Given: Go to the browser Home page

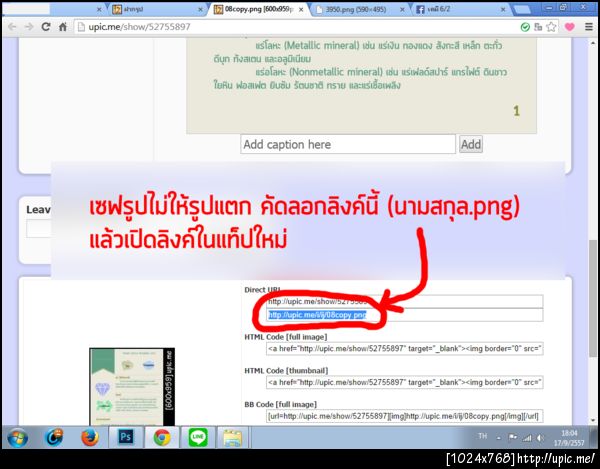Looking at the screenshot, I should (x=63, y=27).
